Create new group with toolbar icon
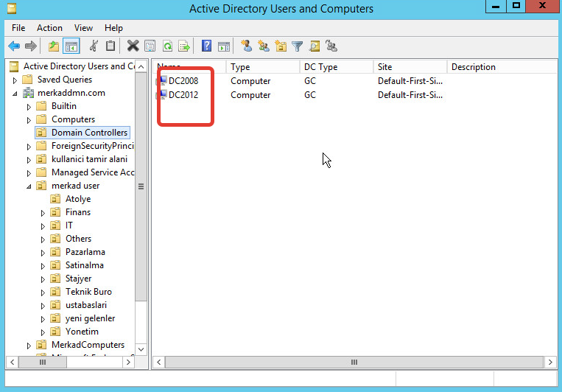Viewport: 562px width, 392px height. (264, 46)
